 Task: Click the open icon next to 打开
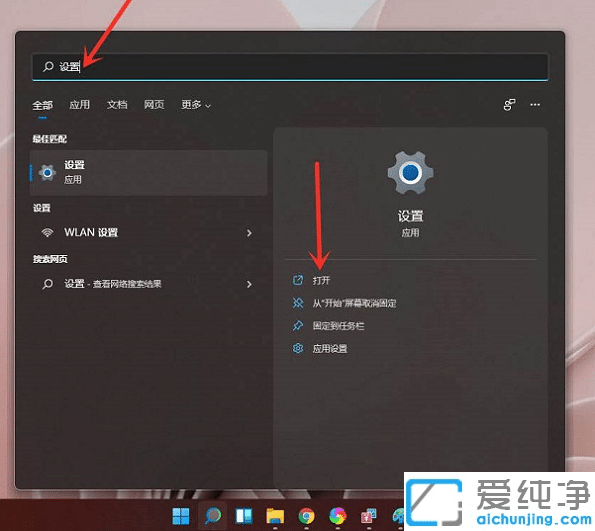(298, 280)
